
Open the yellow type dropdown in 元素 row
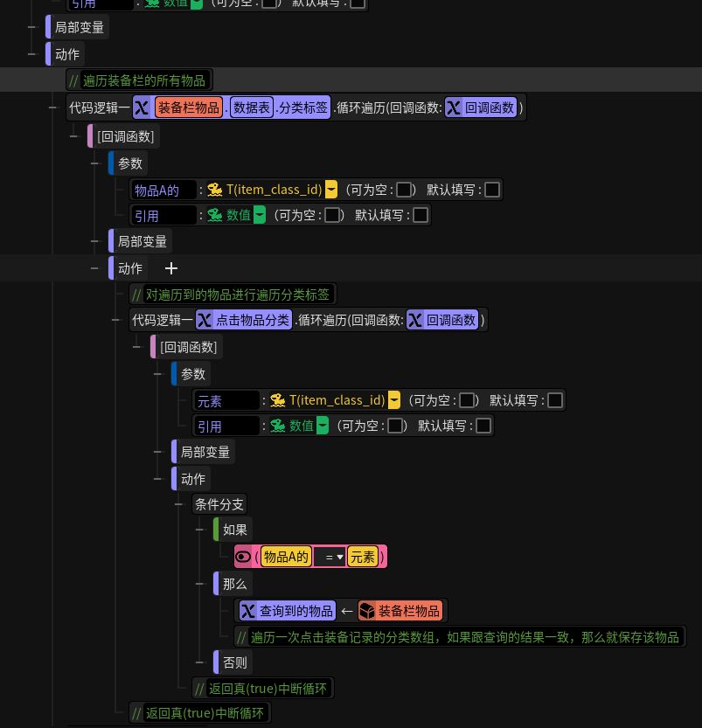[x=394, y=400]
